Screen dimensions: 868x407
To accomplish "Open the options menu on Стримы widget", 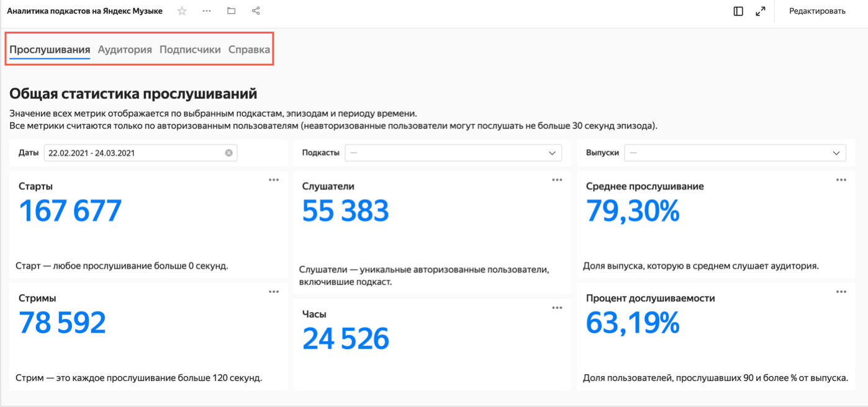I will [274, 292].
